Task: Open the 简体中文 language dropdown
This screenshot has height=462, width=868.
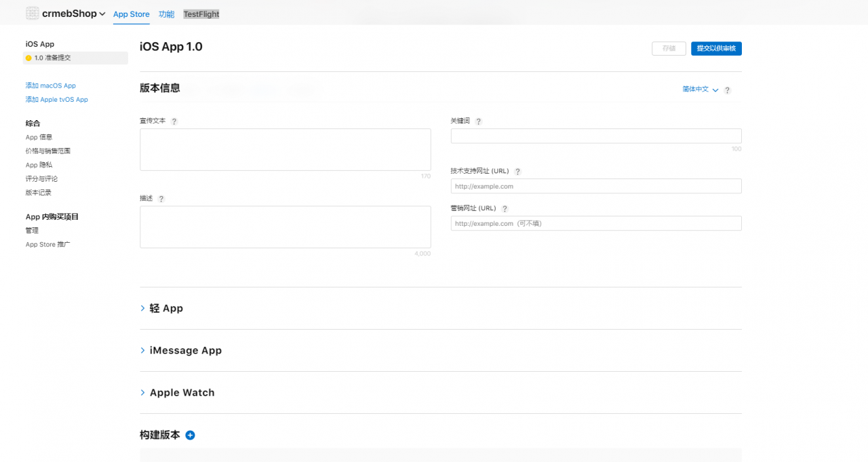Action: tap(700, 90)
